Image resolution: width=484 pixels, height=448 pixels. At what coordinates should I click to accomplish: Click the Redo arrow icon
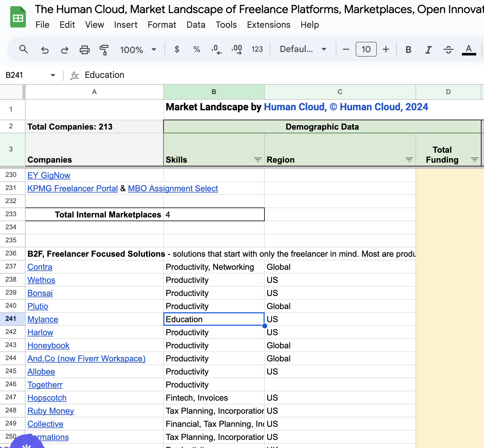pos(64,50)
